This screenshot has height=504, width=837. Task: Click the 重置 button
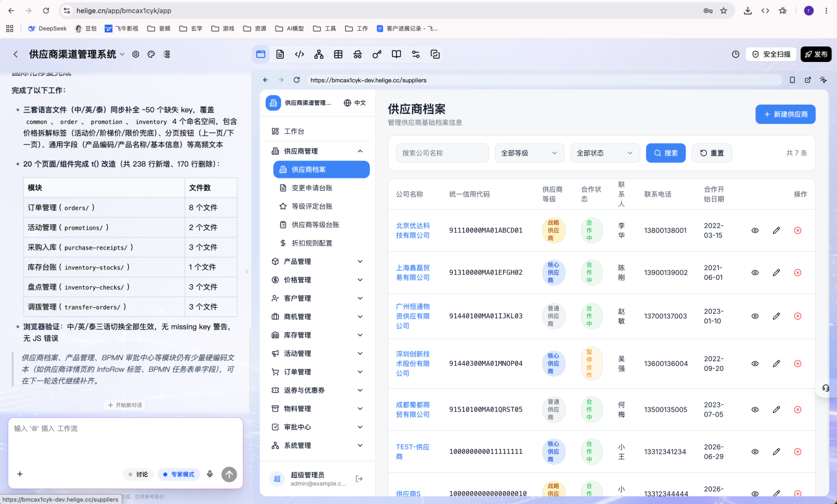coord(712,153)
